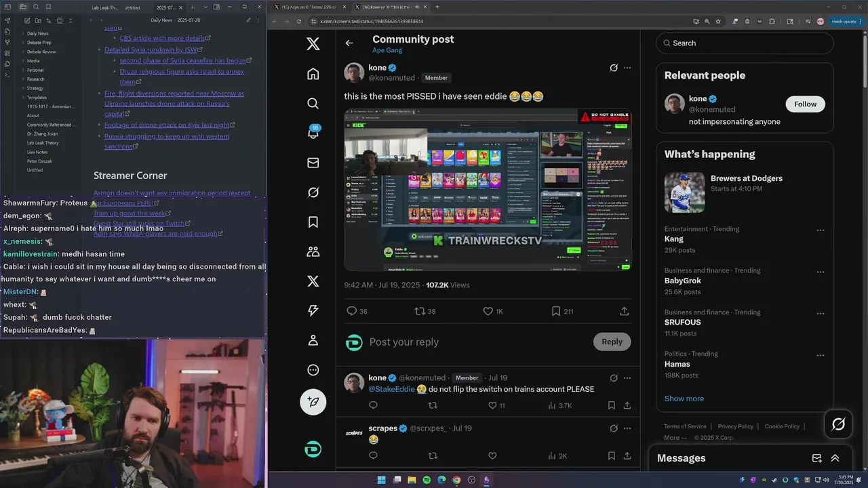868x488 pixels.
Task: Click the compose post feather button
Action: (313, 401)
